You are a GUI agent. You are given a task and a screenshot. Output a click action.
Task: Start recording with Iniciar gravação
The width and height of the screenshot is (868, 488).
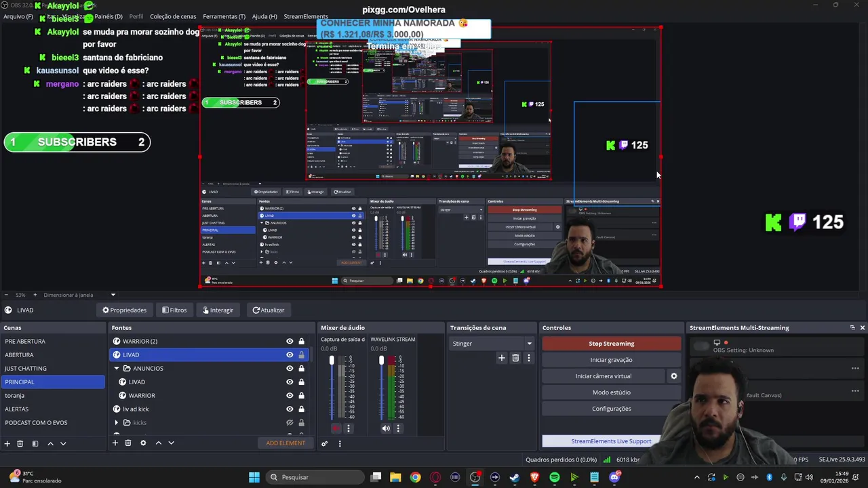(611, 360)
